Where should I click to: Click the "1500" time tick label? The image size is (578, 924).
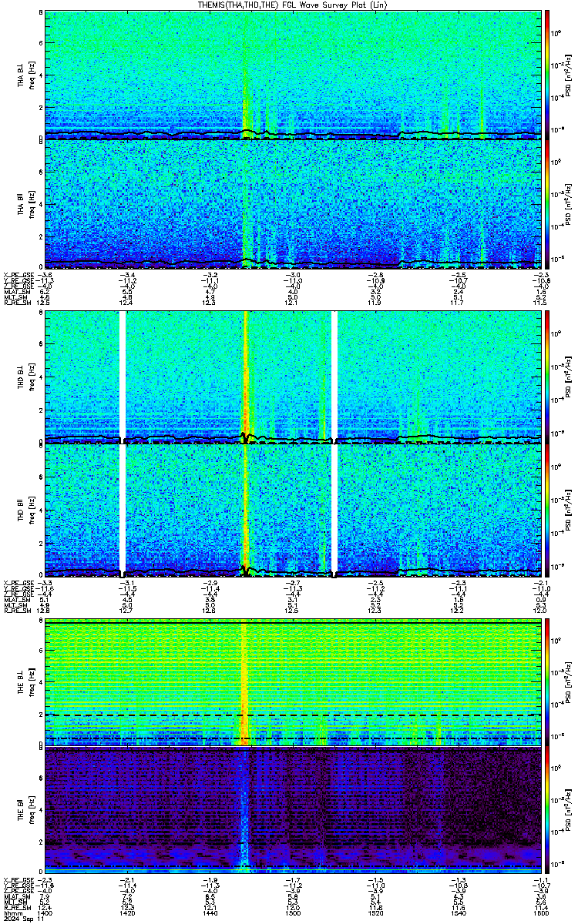click(x=292, y=912)
